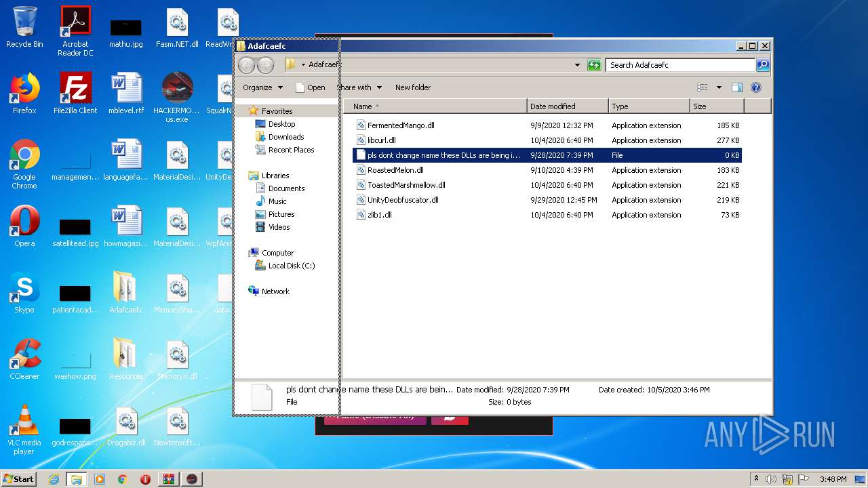Launch Firefox from desktop
The width and height of the screenshot is (868, 488).
[24, 94]
